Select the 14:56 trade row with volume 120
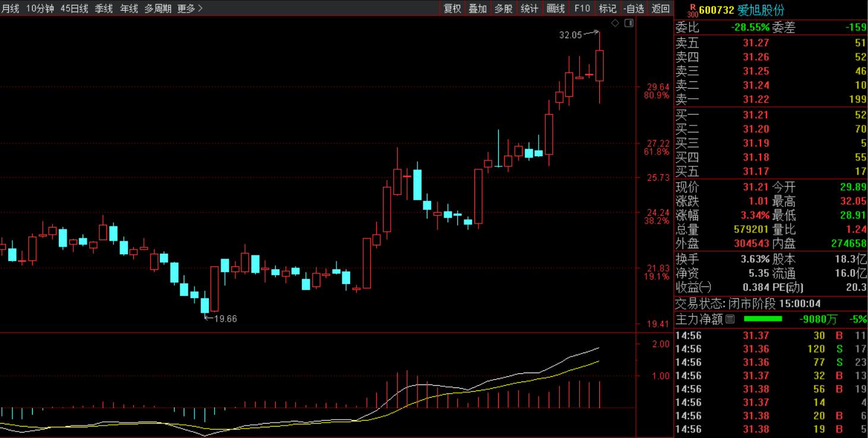This screenshot has height=438, width=868. (770, 349)
